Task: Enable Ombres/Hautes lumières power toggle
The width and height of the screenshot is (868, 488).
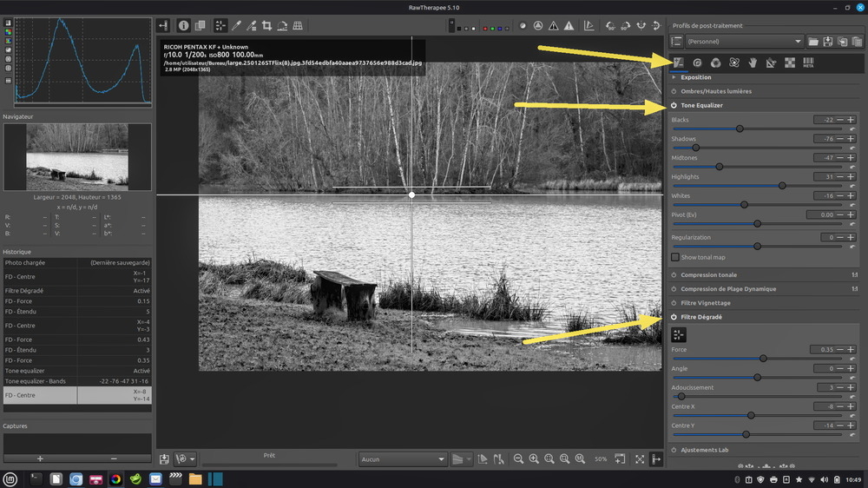Action: 674,91
